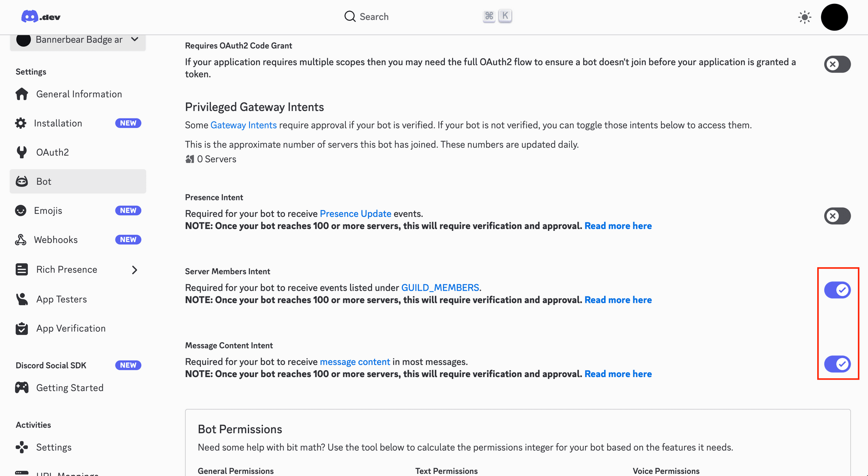The height and width of the screenshot is (476, 868).
Task: Enable the Requires OAuth2 Code Grant toggle
Action: pyautogui.click(x=837, y=64)
